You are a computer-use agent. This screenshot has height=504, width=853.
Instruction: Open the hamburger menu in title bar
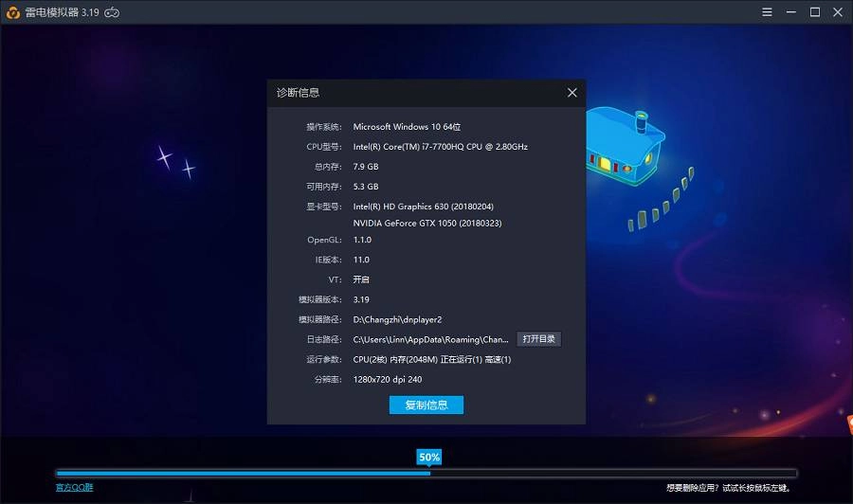pyautogui.click(x=767, y=12)
